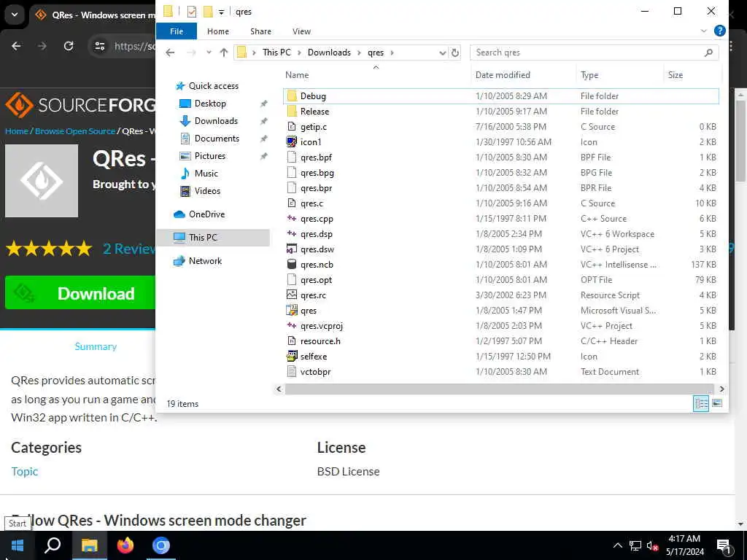This screenshot has height=560, width=747.
Task: Expand the chevron after qres in path
Action: (392, 52)
